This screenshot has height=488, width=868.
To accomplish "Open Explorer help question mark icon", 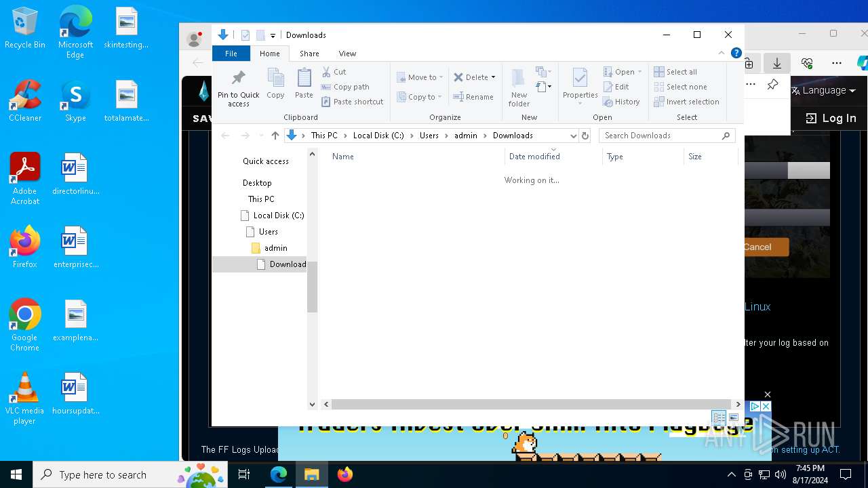I will tap(736, 53).
